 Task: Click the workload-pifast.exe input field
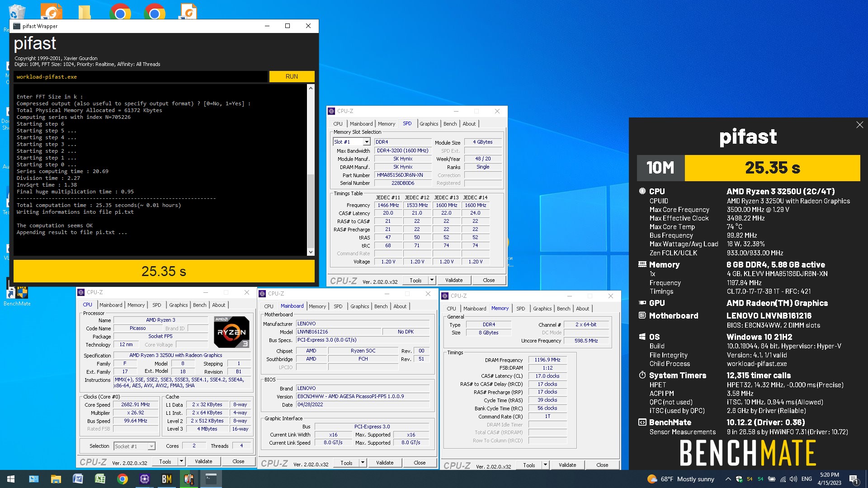[140, 77]
